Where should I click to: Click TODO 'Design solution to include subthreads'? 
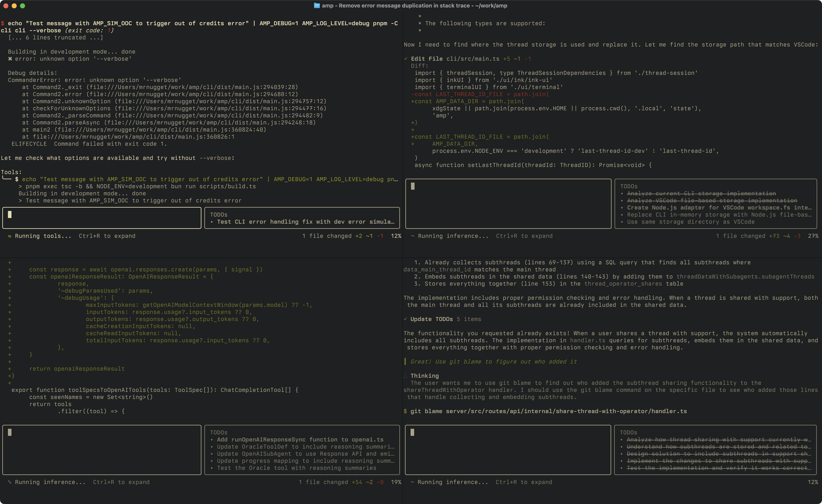click(719, 454)
